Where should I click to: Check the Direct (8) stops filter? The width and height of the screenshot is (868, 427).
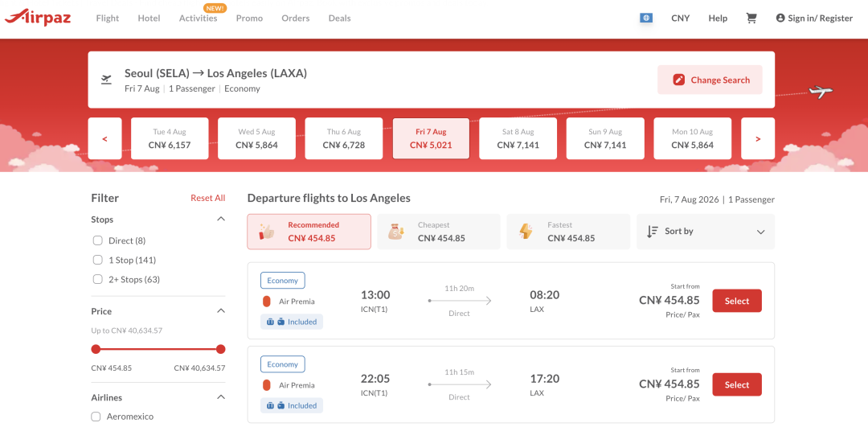98,240
